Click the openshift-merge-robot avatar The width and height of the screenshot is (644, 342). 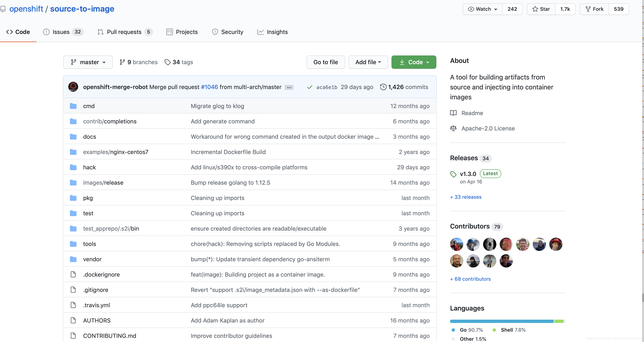(x=73, y=87)
